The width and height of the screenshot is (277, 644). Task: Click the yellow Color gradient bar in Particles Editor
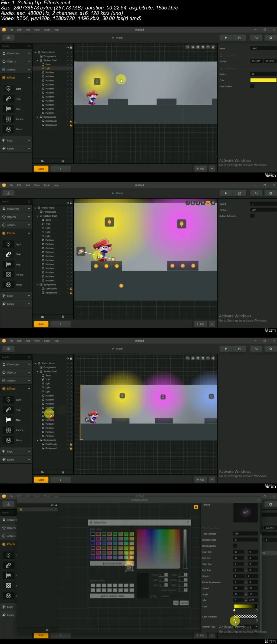(x=245, y=606)
